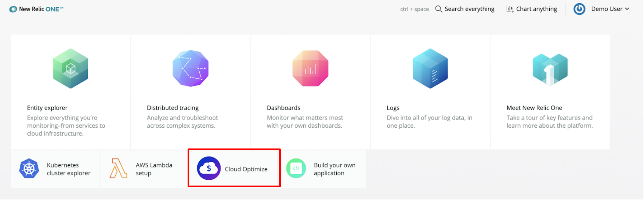Select the Logs title
The image size is (644, 201).
coord(393,108)
